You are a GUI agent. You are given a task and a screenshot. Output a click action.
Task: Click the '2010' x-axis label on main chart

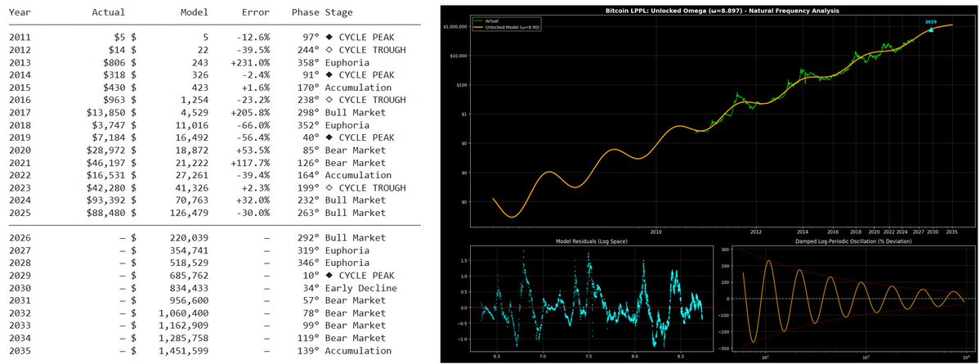(x=656, y=231)
